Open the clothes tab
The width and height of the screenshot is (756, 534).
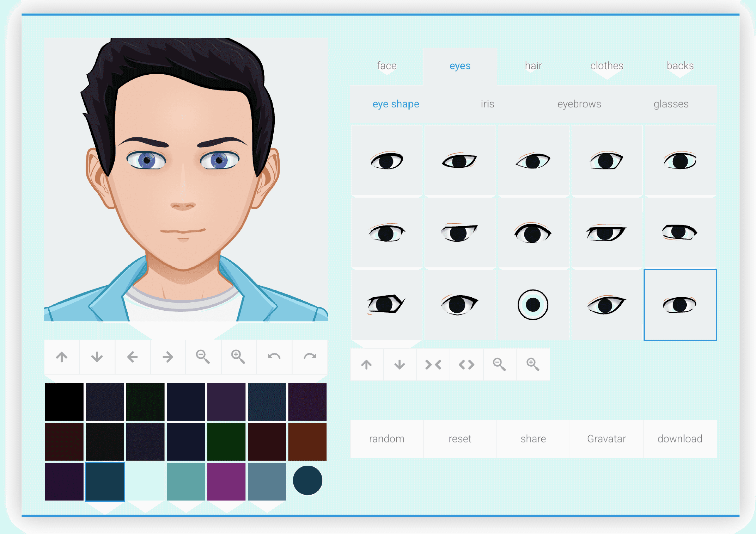[x=606, y=66]
